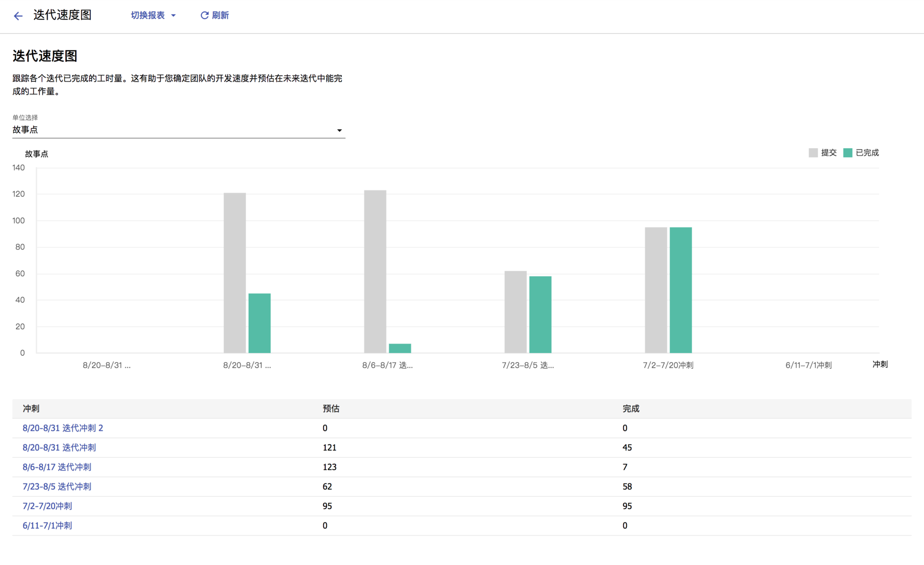Click the x-axis label 7/2–7/20冲刺
The width and height of the screenshot is (924, 565).
click(x=668, y=365)
